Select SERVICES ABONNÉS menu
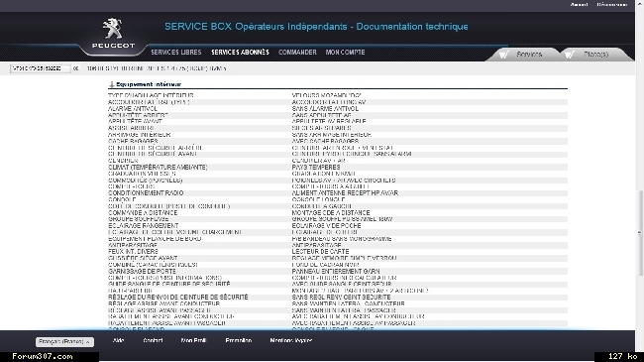 [x=241, y=53]
